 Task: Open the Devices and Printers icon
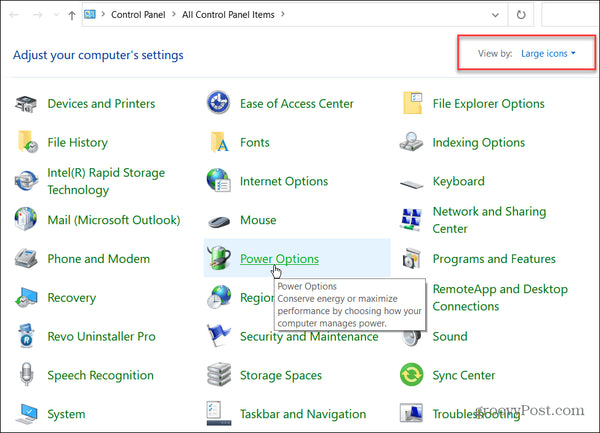click(x=26, y=104)
